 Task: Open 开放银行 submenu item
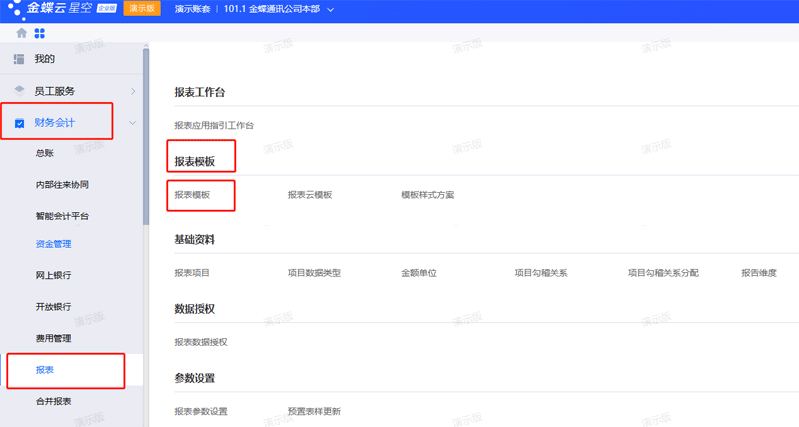point(54,307)
